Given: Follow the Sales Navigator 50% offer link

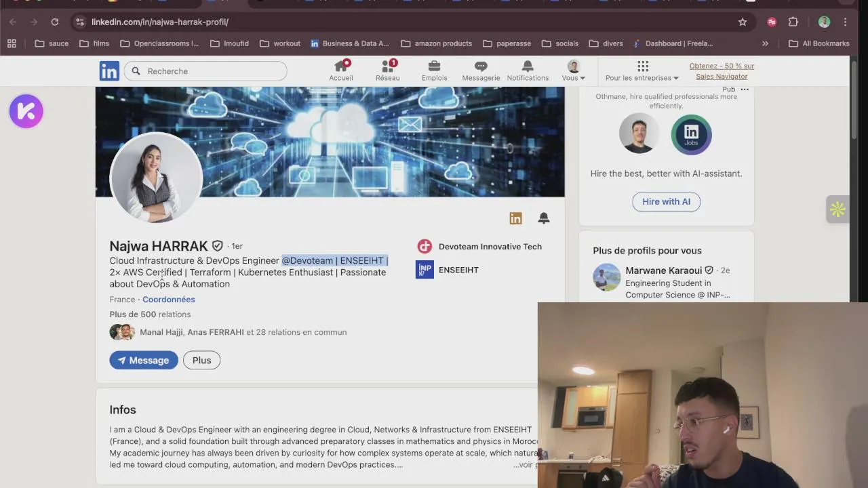Looking at the screenshot, I should pos(722,71).
